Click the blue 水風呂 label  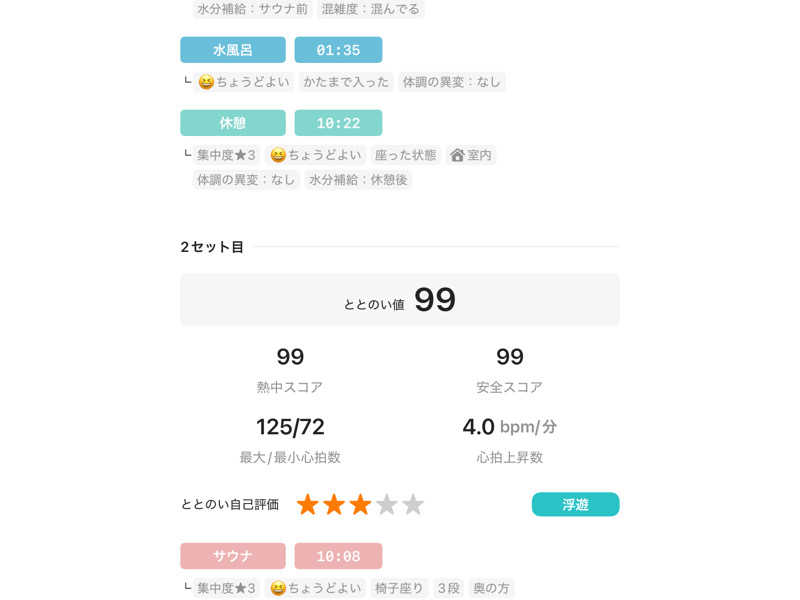[x=233, y=50]
